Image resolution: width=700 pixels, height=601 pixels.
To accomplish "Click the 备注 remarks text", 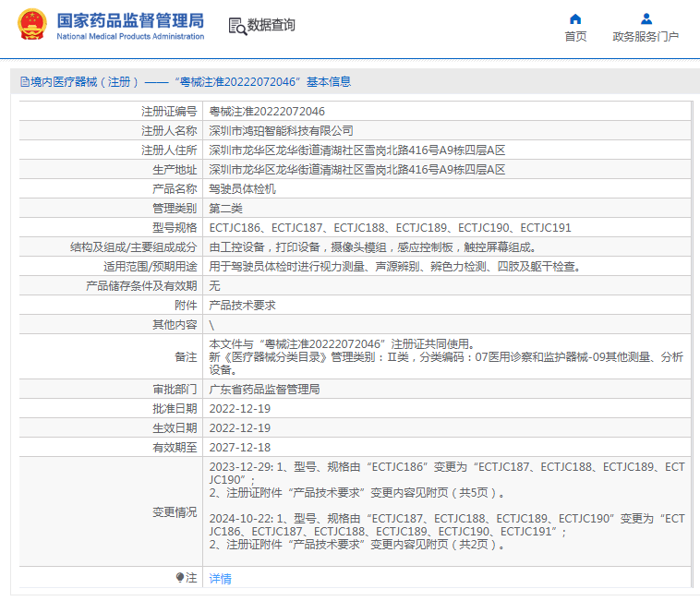I will pyautogui.click(x=446, y=357).
